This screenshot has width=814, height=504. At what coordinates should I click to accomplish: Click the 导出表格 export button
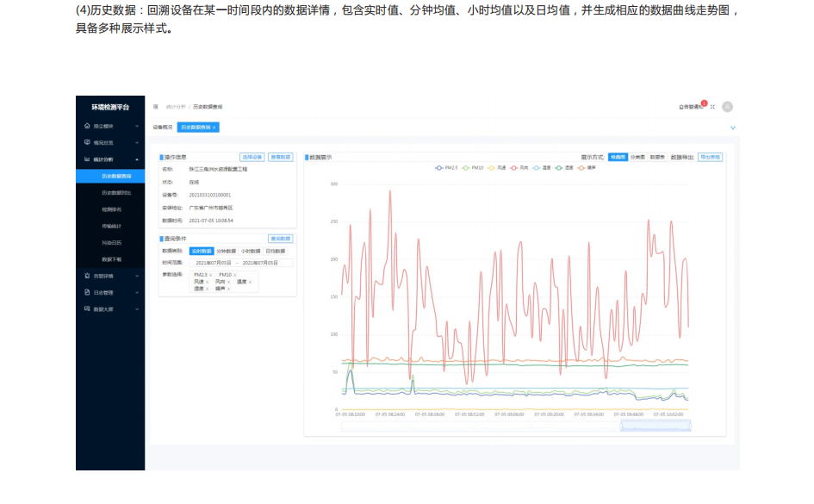tap(710, 158)
